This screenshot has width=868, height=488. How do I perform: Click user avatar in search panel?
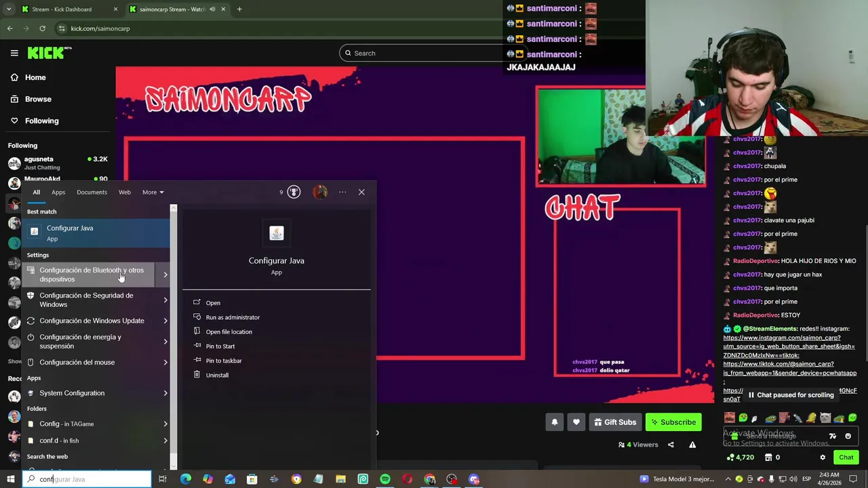(320, 192)
